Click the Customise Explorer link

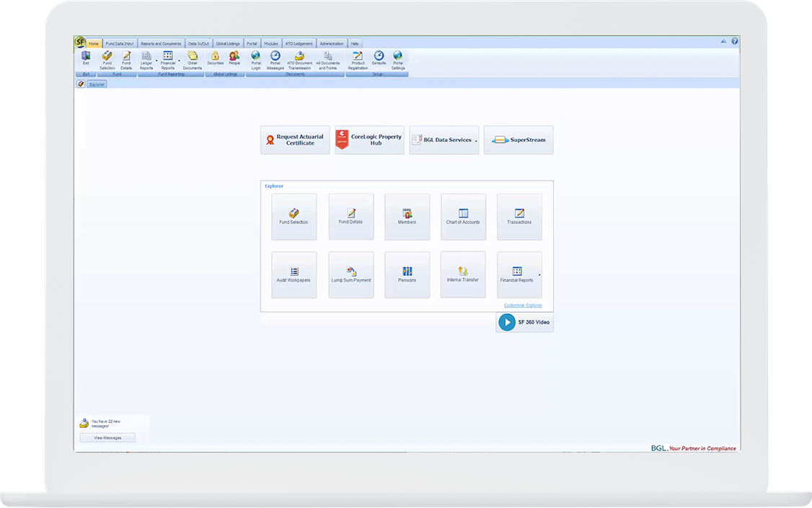point(523,306)
